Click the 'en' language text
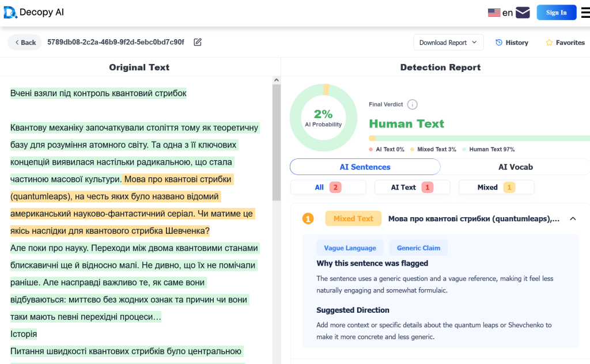This screenshot has height=364, width=590. tap(507, 13)
